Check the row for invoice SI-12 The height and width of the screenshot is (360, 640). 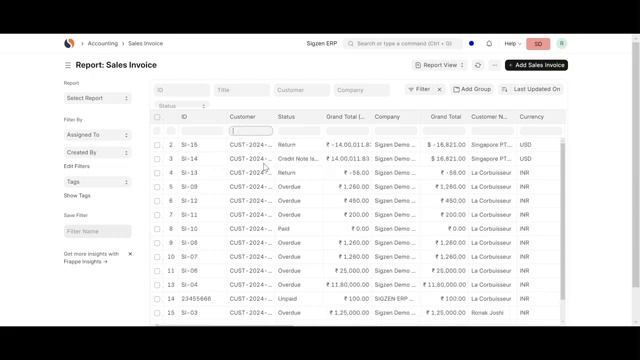click(157, 201)
